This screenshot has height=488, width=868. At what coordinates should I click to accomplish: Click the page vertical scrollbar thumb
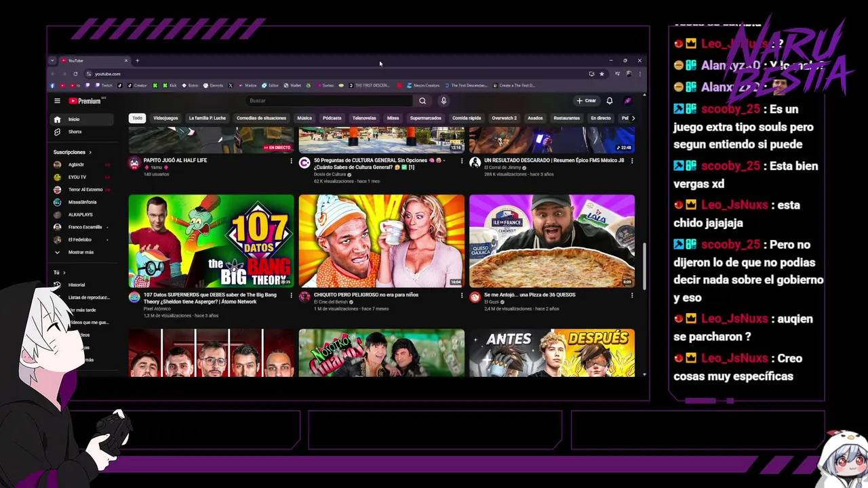tap(644, 266)
